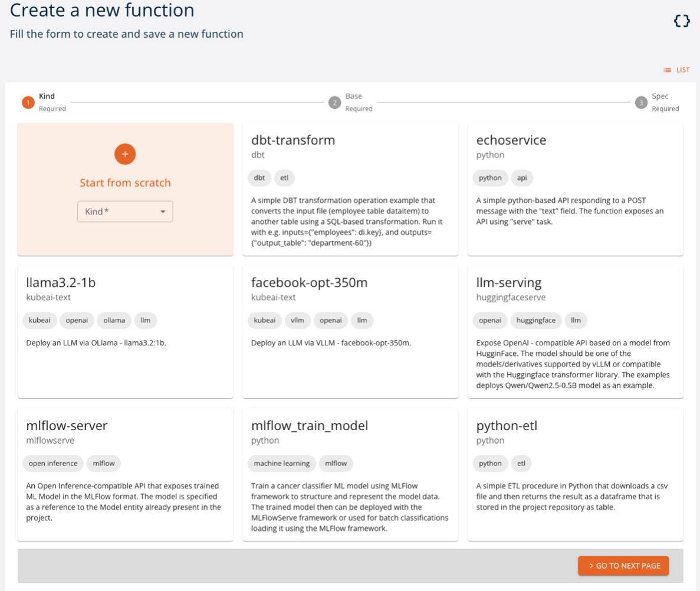Click GO TO NEXT PAGE
This screenshot has height=591, width=700.
623,566
